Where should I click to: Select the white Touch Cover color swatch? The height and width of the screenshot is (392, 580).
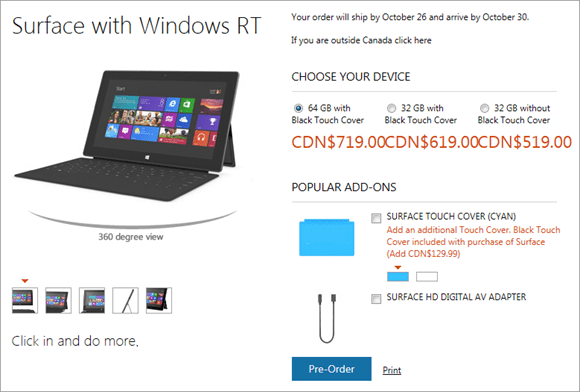tap(427, 277)
